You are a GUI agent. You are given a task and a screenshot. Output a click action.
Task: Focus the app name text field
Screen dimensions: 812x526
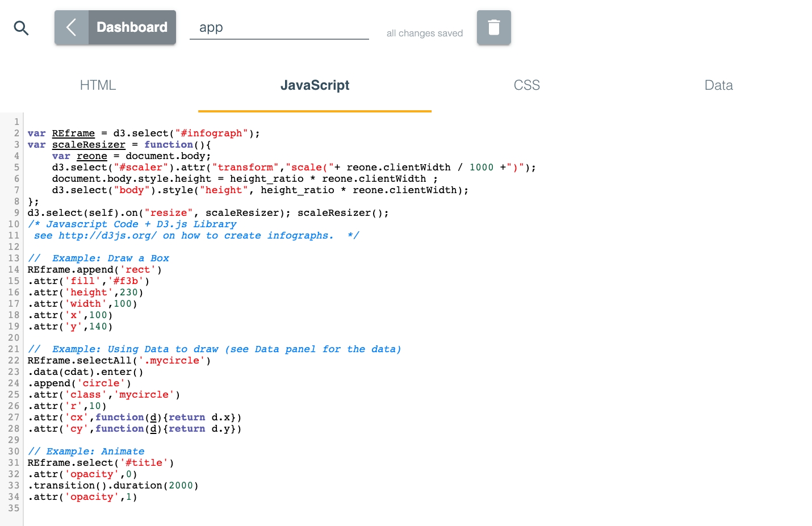point(279,28)
